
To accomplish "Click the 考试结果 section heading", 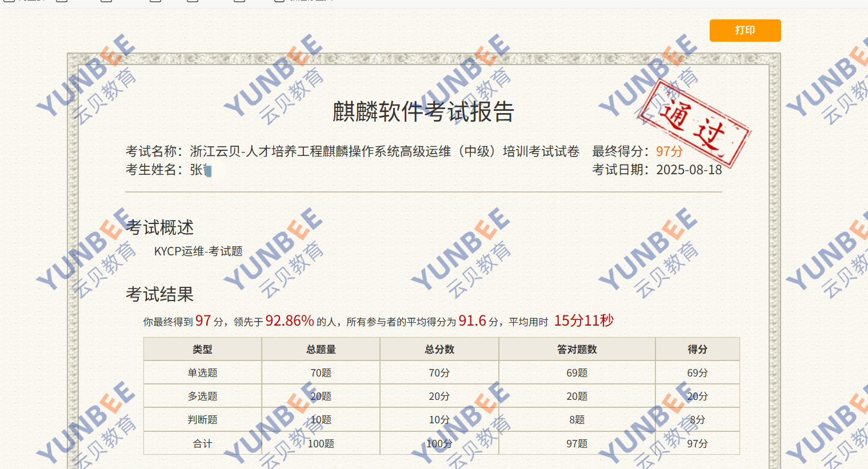I will (x=159, y=294).
